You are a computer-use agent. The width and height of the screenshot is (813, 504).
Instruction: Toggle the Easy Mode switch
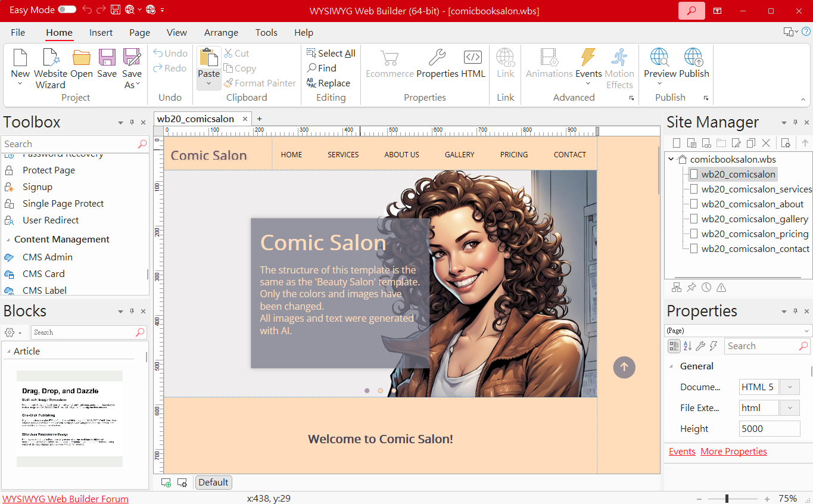(x=67, y=10)
